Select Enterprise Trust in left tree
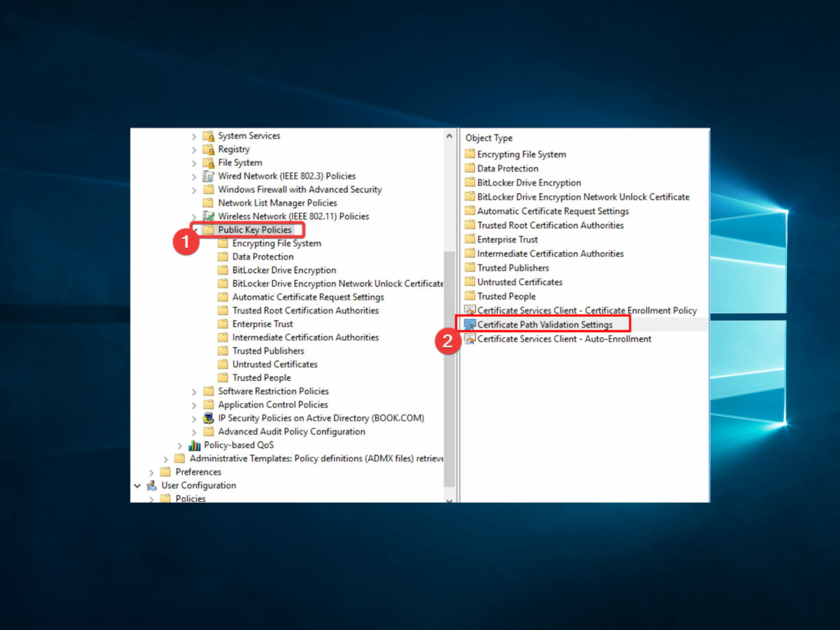This screenshot has height=630, width=840. pos(262,324)
